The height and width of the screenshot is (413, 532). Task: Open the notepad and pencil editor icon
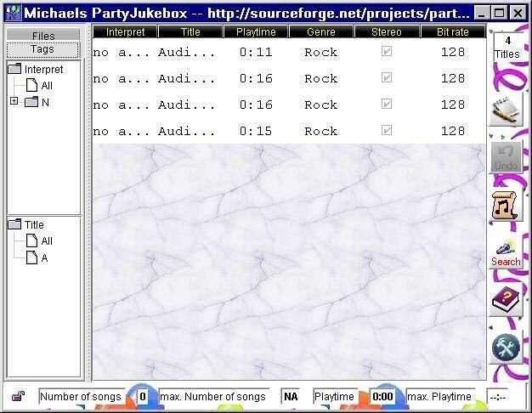(x=506, y=111)
